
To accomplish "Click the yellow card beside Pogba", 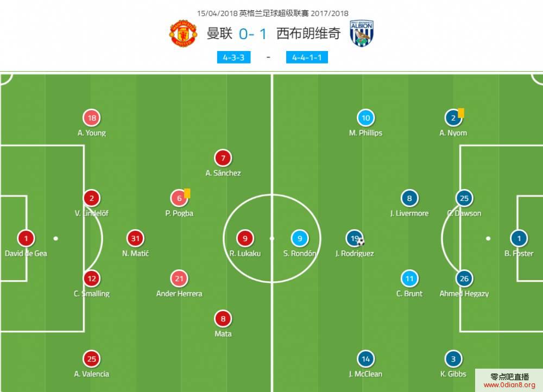I will 187,193.
